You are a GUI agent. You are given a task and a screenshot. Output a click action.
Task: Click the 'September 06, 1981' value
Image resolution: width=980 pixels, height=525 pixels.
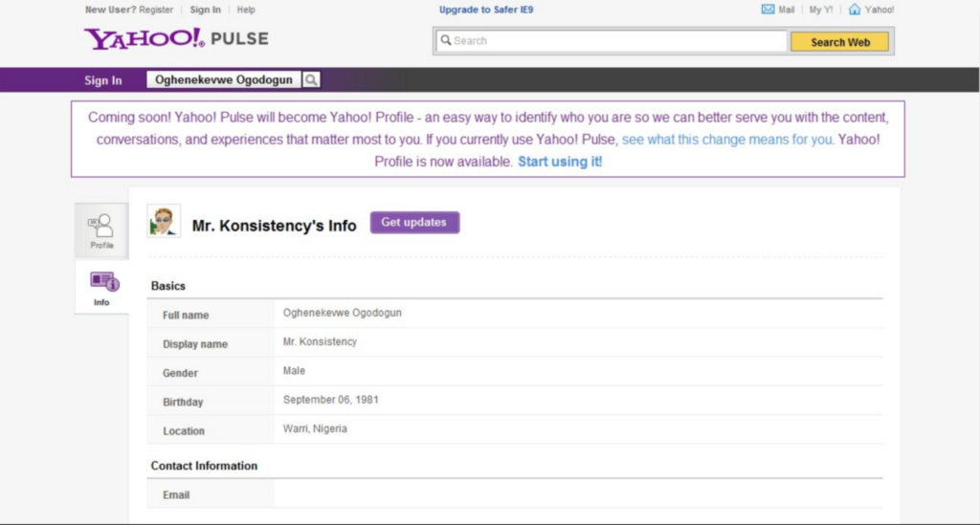pos(330,400)
